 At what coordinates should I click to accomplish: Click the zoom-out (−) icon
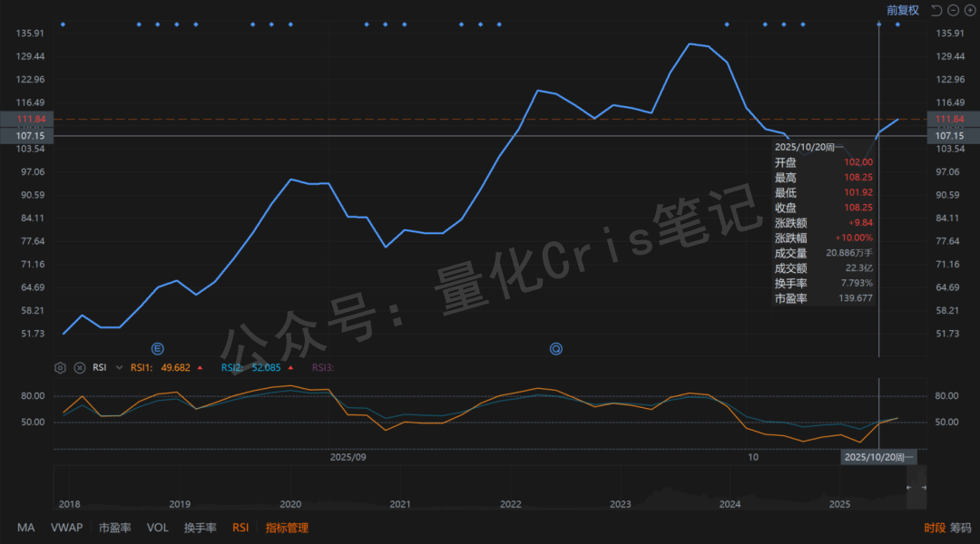954,10
